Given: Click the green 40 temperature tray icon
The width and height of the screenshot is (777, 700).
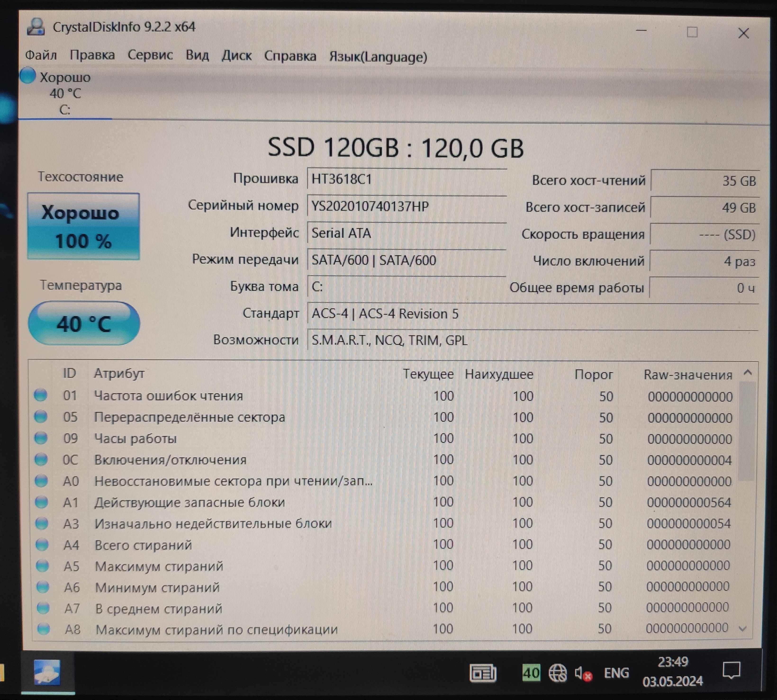Looking at the screenshot, I should coord(531,673).
